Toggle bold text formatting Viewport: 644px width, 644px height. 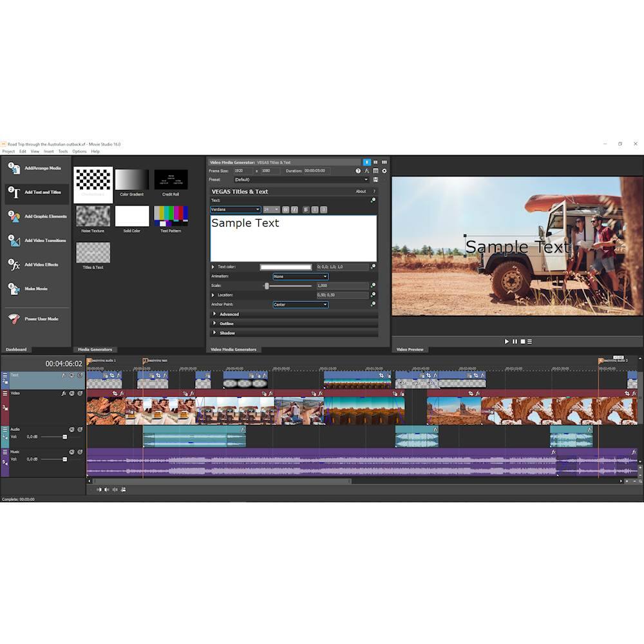click(286, 209)
